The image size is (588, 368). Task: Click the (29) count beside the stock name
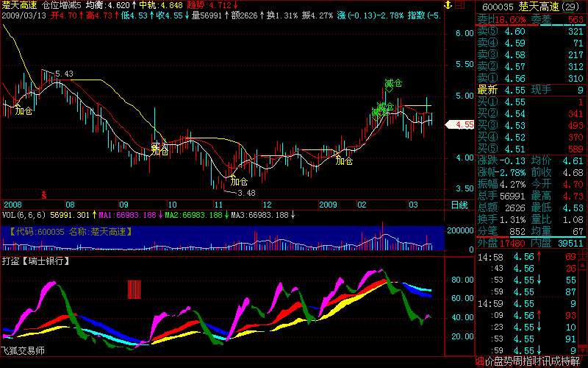[x=571, y=7]
